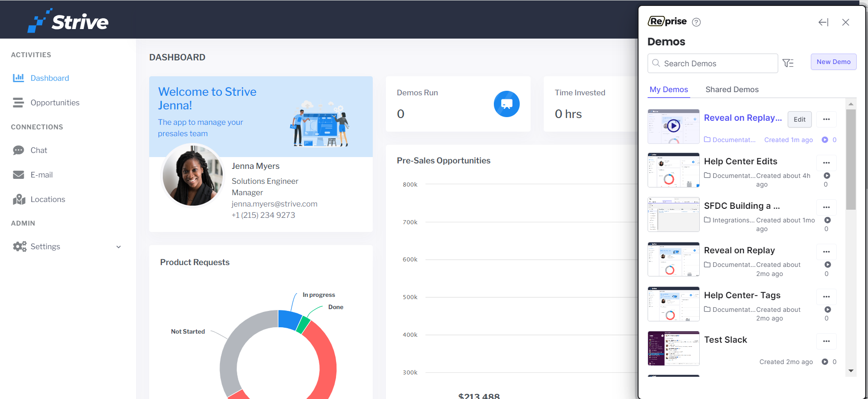Click the Reveal on Replay... demo title link
The width and height of the screenshot is (868, 399).
743,118
